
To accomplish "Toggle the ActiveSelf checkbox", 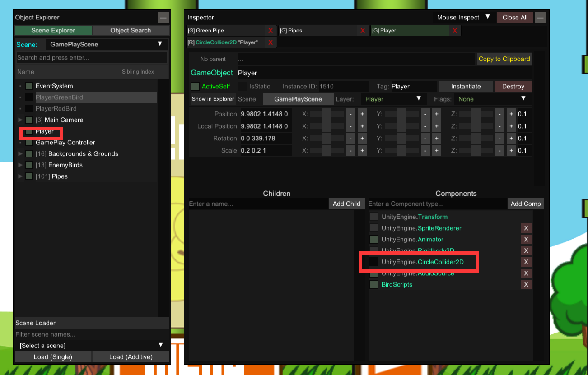I will [x=195, y=86].
